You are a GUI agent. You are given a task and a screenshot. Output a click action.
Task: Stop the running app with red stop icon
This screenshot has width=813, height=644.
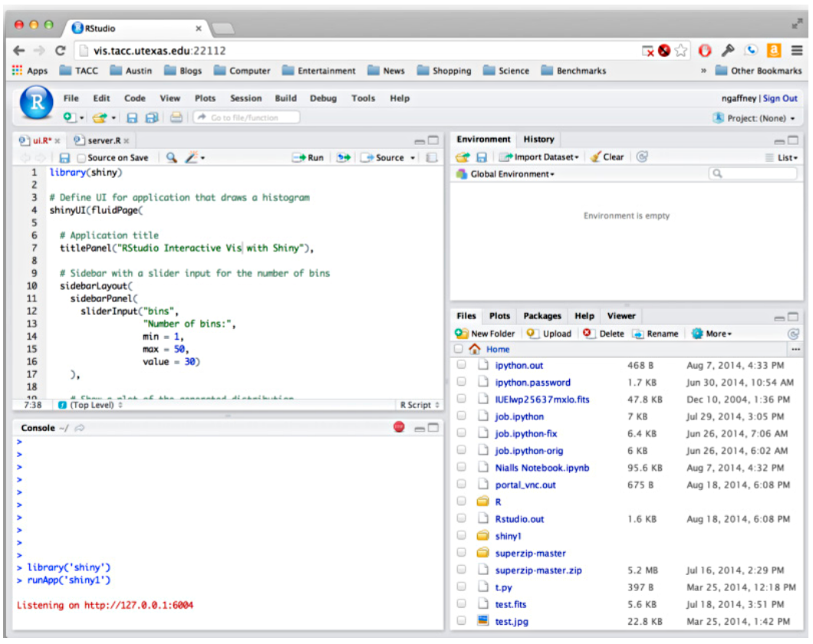click(x=399, y=427)
